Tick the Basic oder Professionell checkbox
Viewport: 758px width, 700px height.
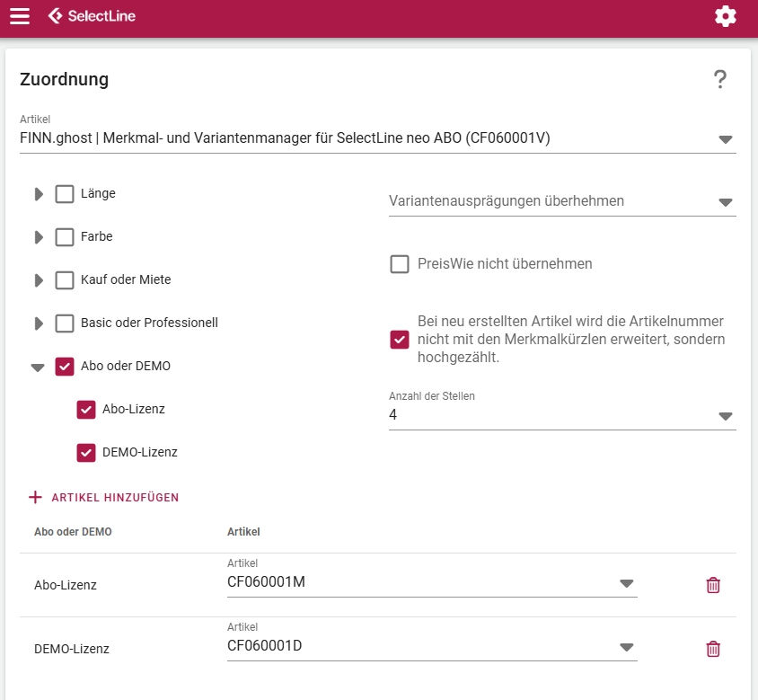point(65,323)
